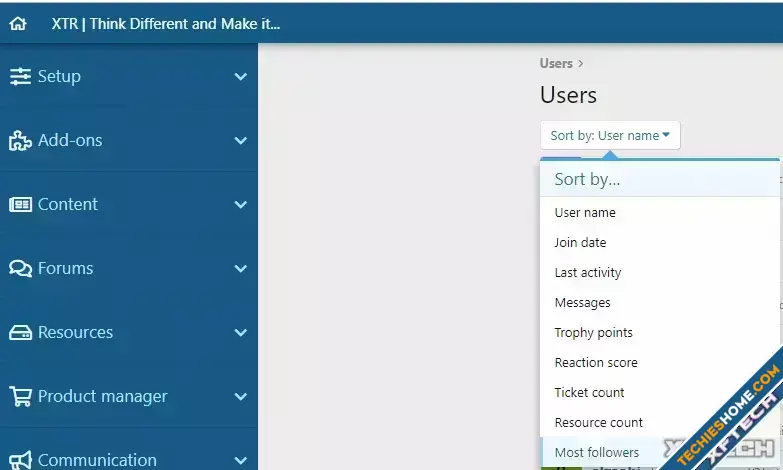Click the Add-ons puzzle piece icon
The width and height of the screenshot is (783, 470).
point(20,141)
